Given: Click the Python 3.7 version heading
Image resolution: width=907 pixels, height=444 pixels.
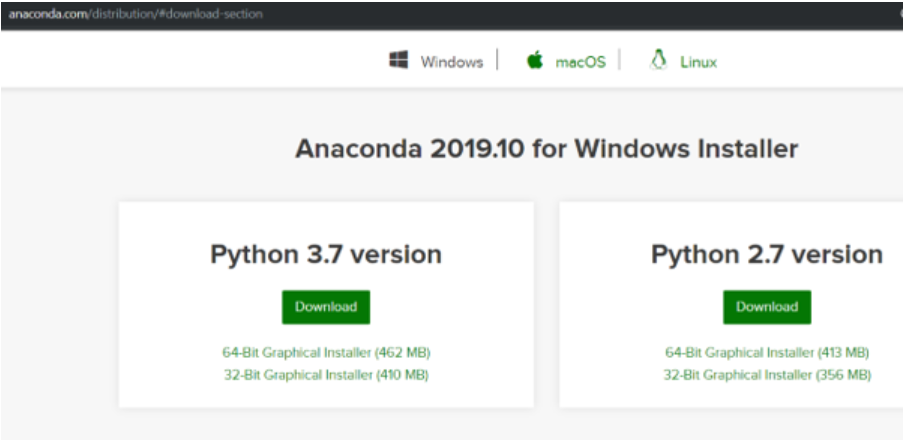Looking at the screenshot, I should point(326,254).
